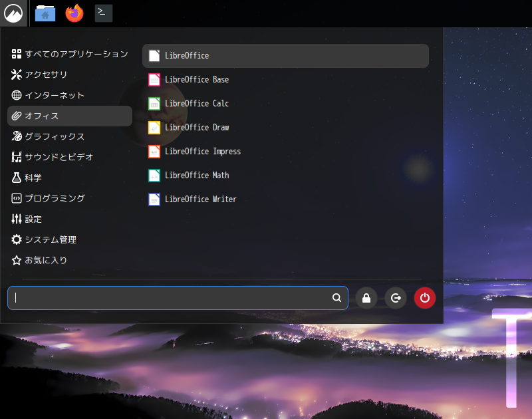Click the film-note icon beside サウンドとビデオ
Screen dimensions: 532x419
pyautogui.click(x=16, y=157)
